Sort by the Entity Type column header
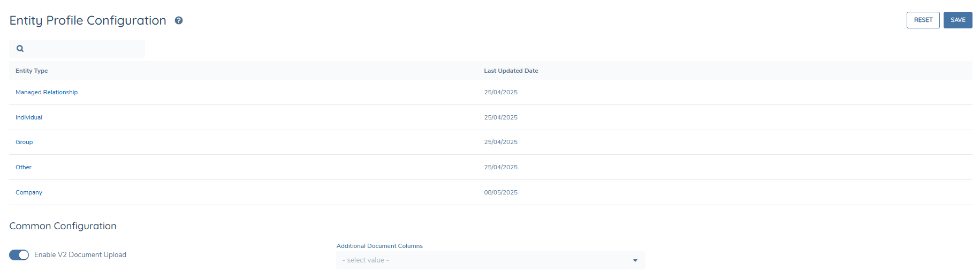The height and width of the screenshot is (278, 980). tap(32, 71)
